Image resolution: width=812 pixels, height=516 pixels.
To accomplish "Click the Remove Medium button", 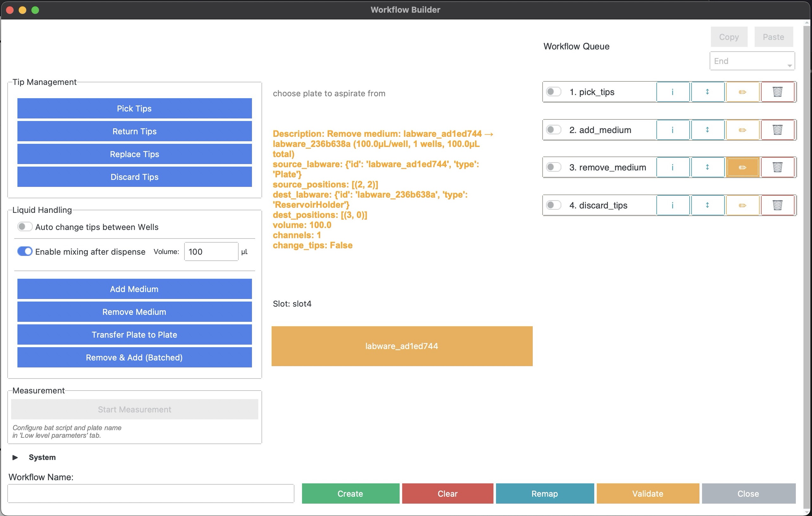I will 134,312.
